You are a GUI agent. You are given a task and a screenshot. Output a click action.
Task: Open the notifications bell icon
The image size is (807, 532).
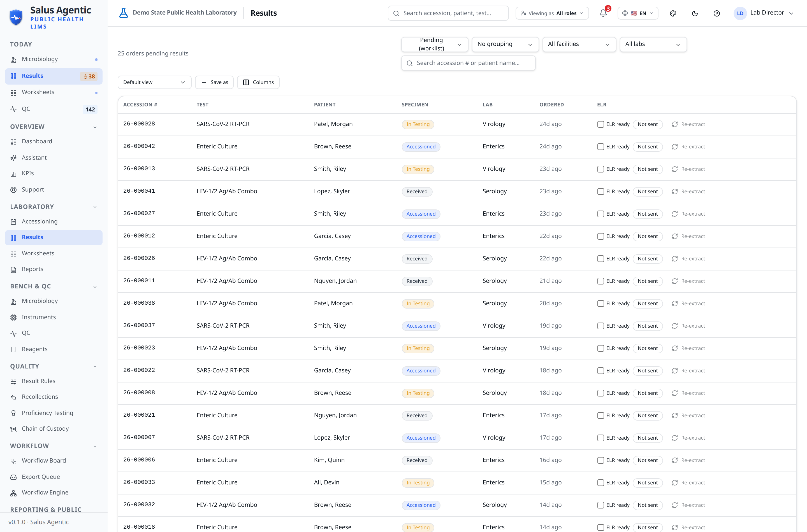pos(603,13)
